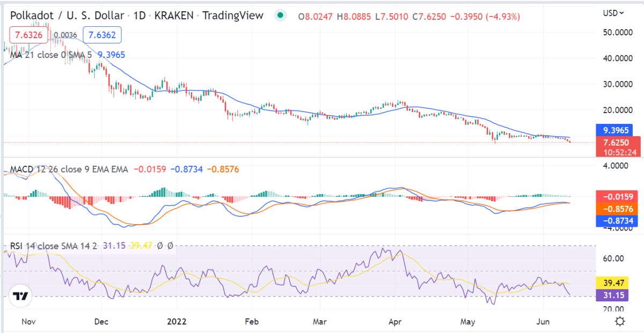Click the 20.0000 price scale label
Image resolution: width=644 pixels, height=333 pixels.
618,110
